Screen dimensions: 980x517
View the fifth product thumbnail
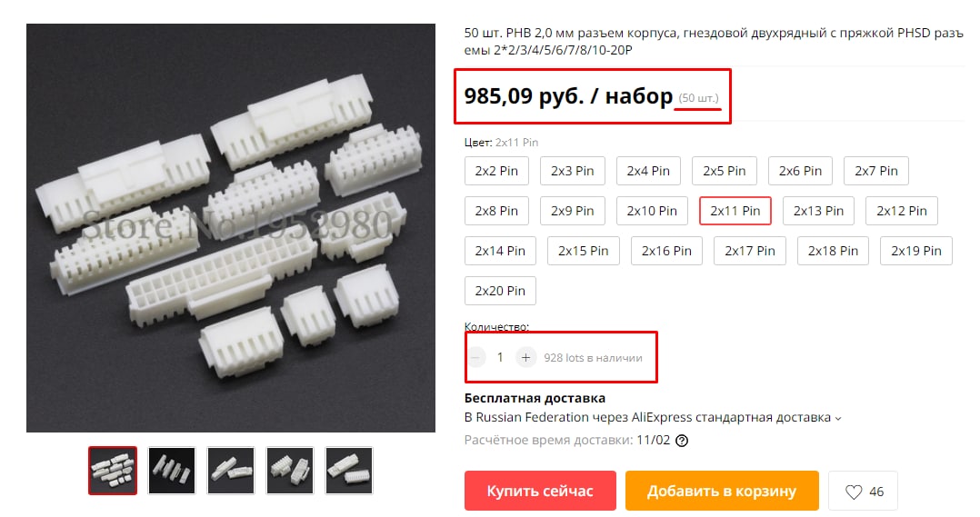point(349,471)
